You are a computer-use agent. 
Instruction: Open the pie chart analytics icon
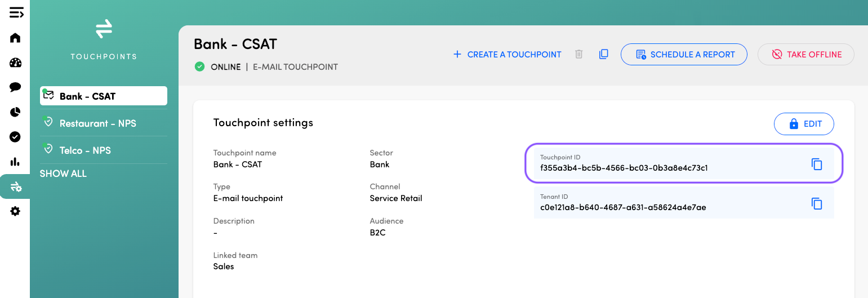[15, 112]
